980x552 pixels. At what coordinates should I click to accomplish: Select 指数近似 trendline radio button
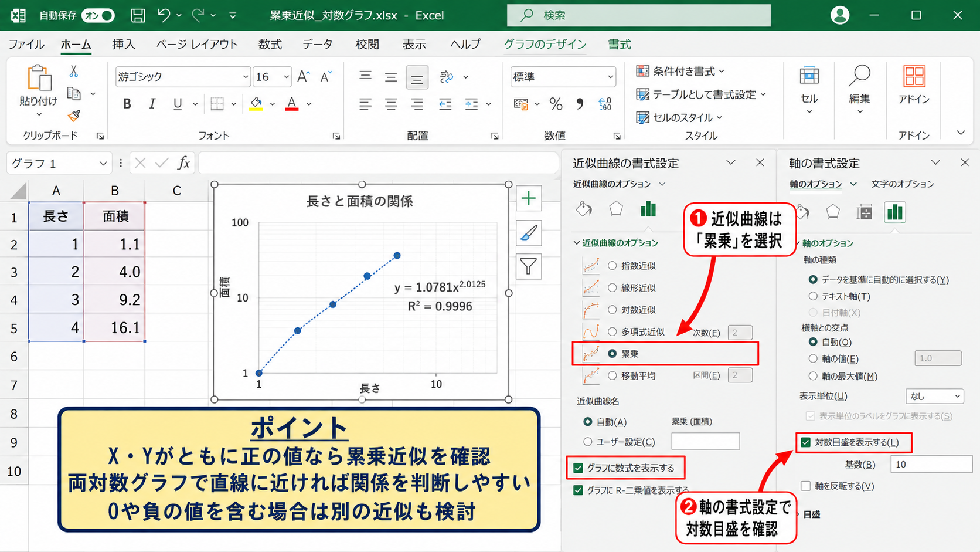pyautogui.click(x=612, y=266)
